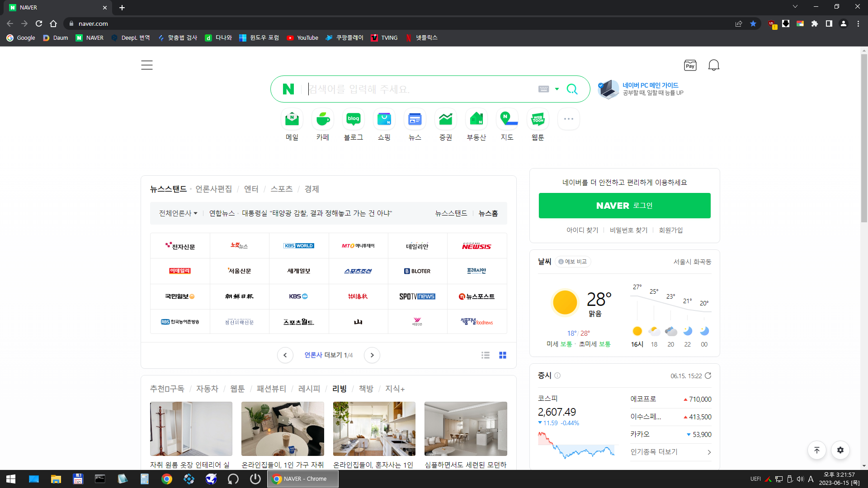Toggle 예보 비교 in weather widget

tap(573, 262)
